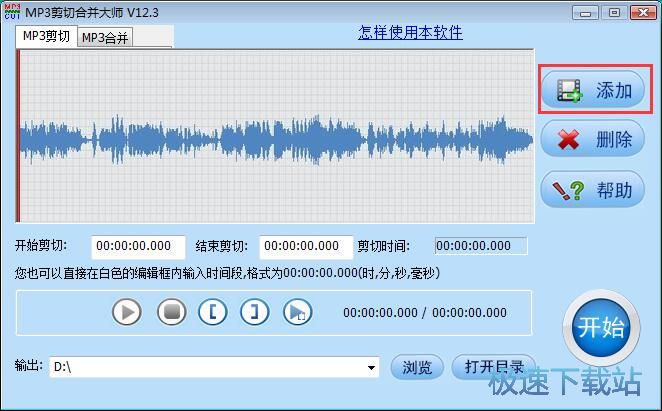Click the 打开目录 (Open folder) button
The height and width of the screenshot is (411, 662).
[494, 367]
